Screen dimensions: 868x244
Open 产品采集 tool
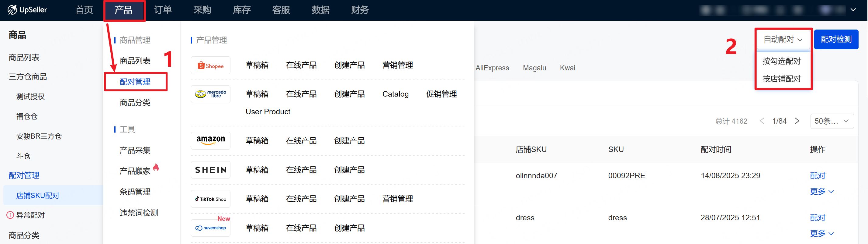tap(135, 150)
